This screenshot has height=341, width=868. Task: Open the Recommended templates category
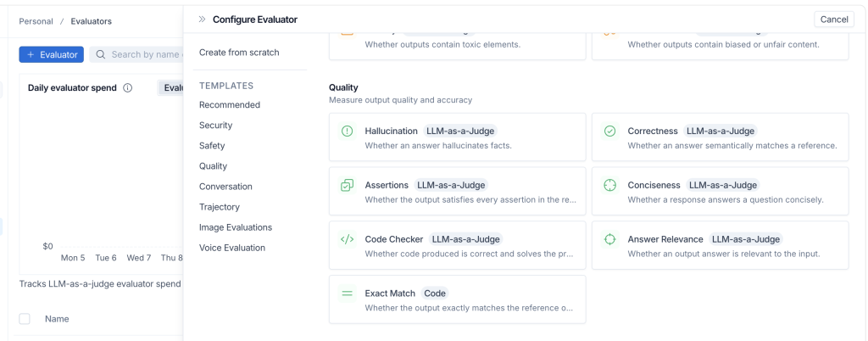pos(230,104)
